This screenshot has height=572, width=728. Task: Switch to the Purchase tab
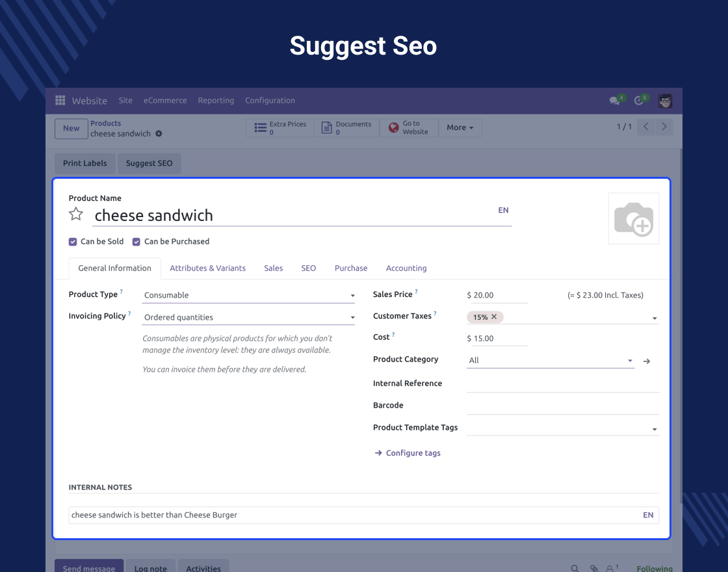[x=351, y=268]
